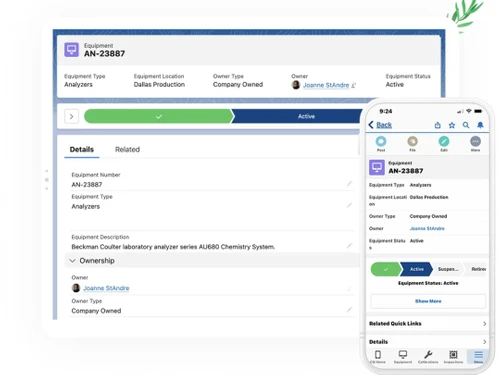
Task: Tap the favorite star icon on phone
Action: tap(452, 125)
